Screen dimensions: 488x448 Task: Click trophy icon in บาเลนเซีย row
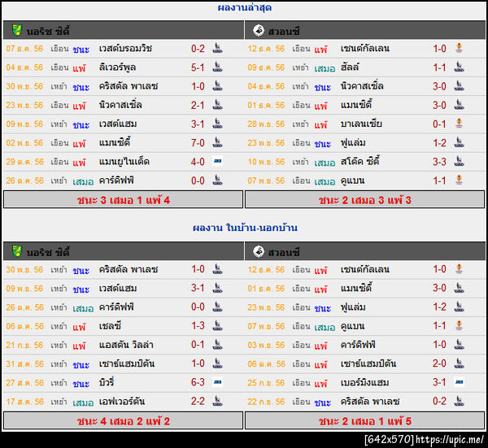(459, 124)
